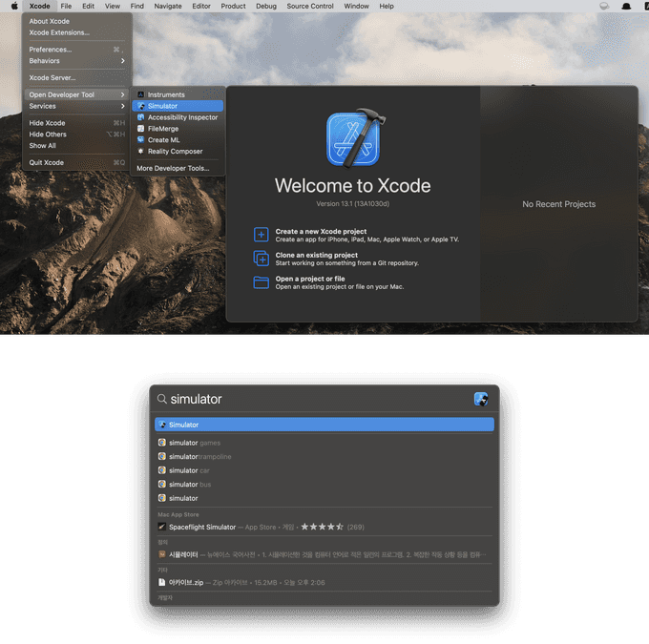Open the Source Control menu
The height and width of the screenshot is (644, 649).
tap(310, 6)
